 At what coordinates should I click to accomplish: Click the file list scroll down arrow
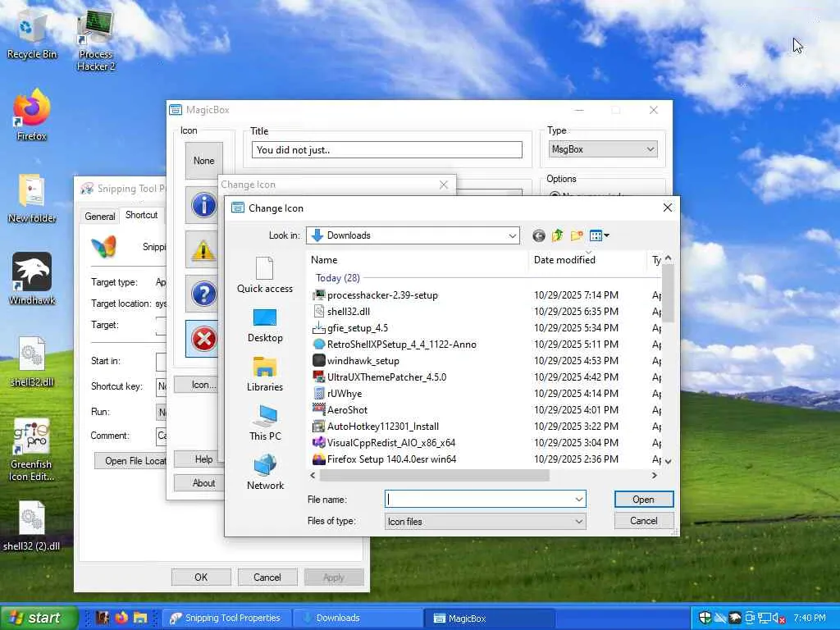click(668, 461)
